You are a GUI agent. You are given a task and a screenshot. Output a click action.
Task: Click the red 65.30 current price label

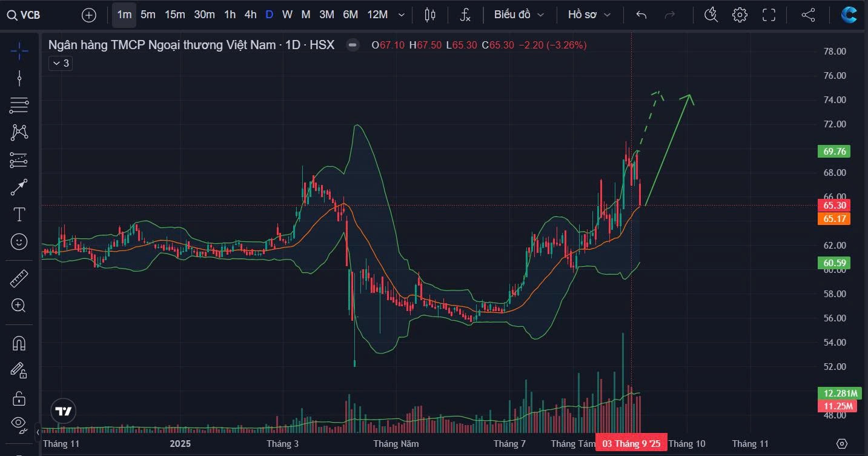tap(834, 206)
